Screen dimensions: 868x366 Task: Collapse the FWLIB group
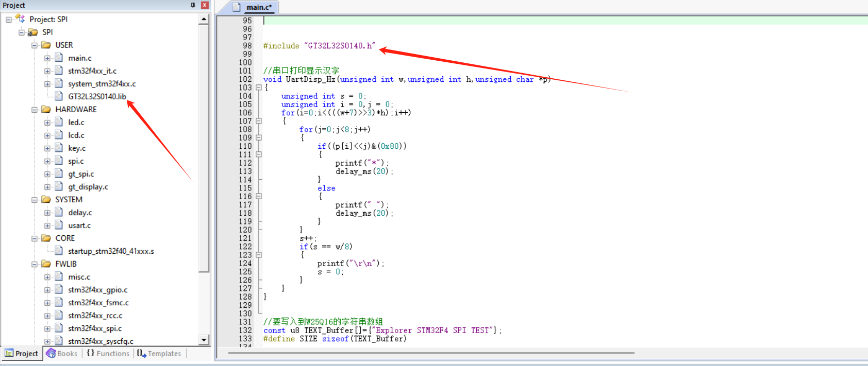point(35,264)
